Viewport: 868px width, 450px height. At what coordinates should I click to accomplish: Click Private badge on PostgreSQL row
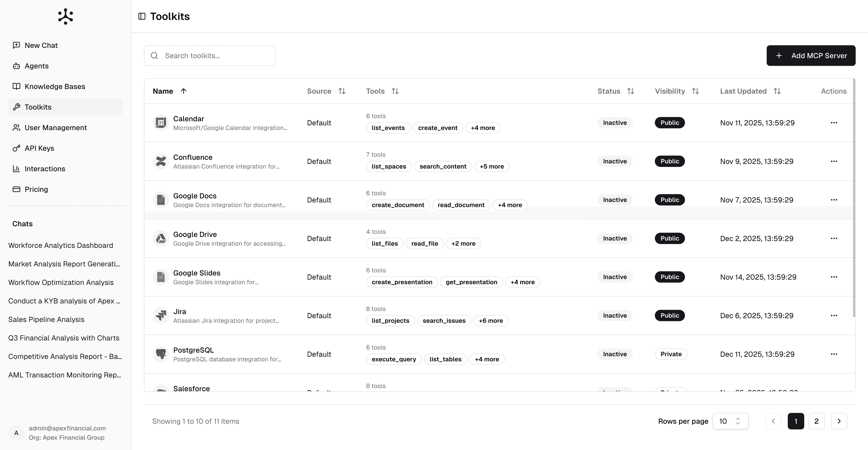pos(671,354)
